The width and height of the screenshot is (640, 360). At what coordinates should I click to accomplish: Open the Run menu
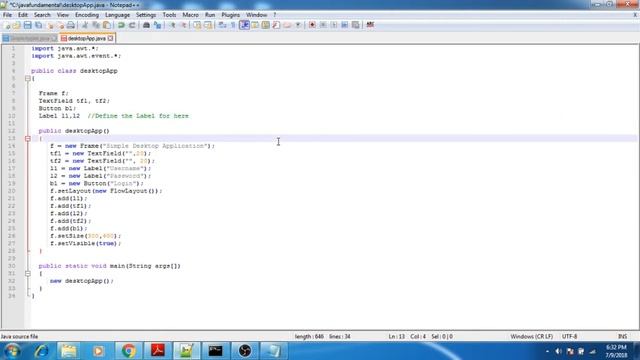click(210, 15)
